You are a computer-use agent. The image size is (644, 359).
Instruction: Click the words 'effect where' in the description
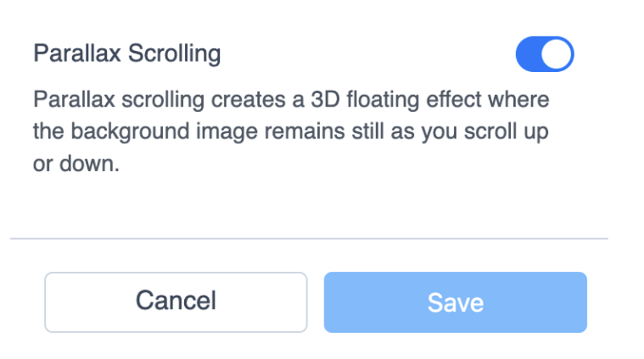[488, 100]
